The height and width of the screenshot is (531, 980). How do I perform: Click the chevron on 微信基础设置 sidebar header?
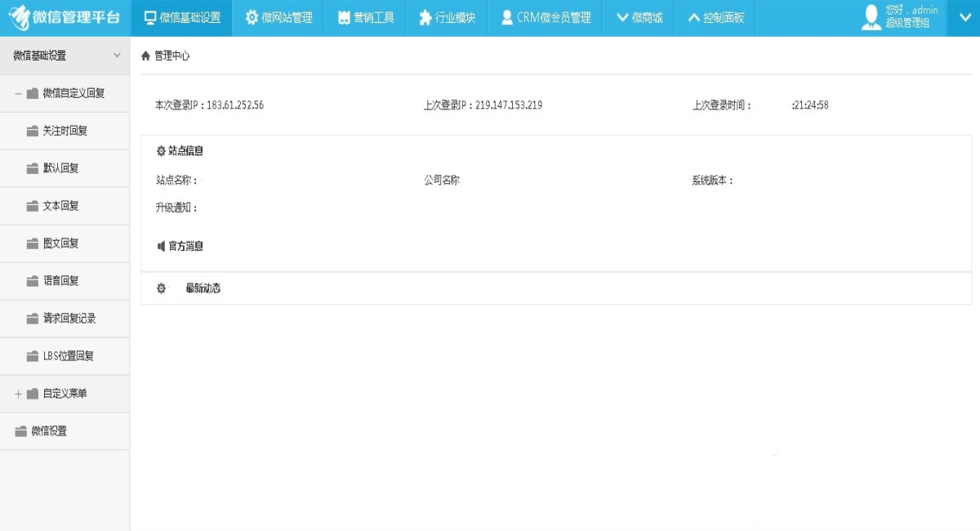click(x=117, y=56)
